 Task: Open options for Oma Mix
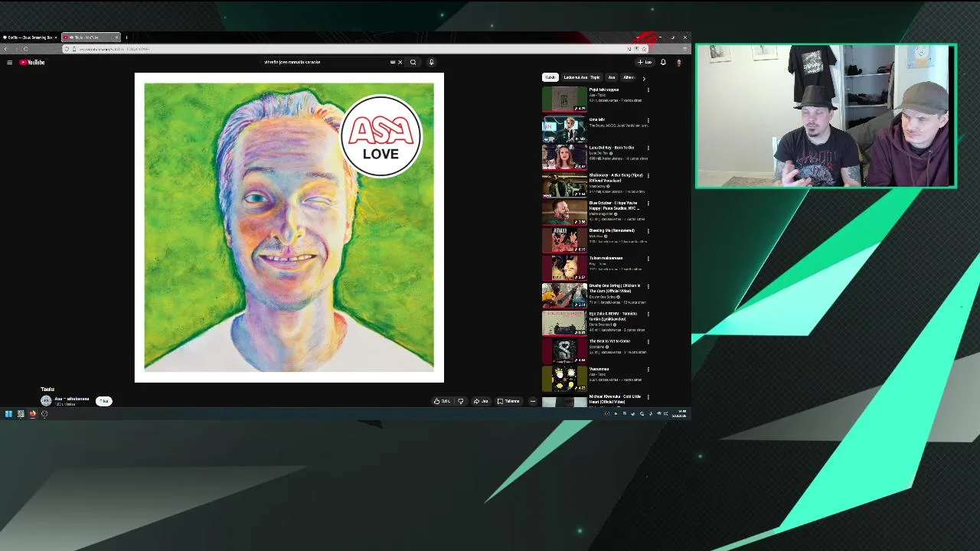648,120
